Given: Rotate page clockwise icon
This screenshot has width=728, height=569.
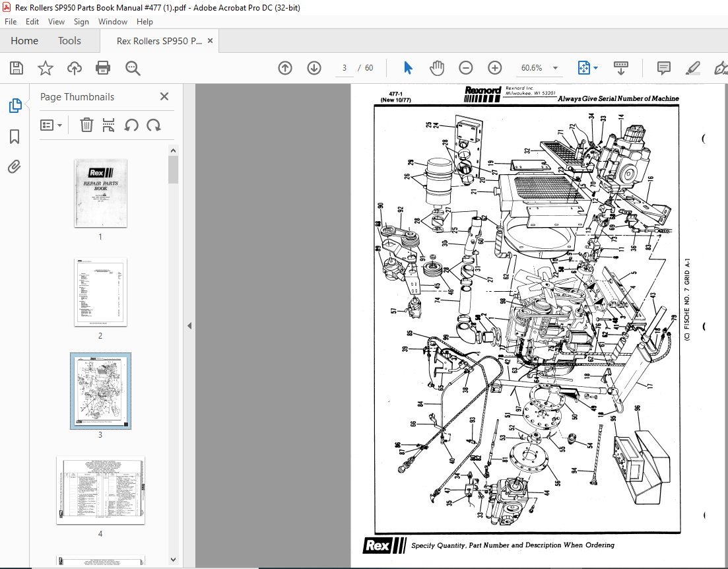Looking at the screenshot, I should tap(154, 125).
